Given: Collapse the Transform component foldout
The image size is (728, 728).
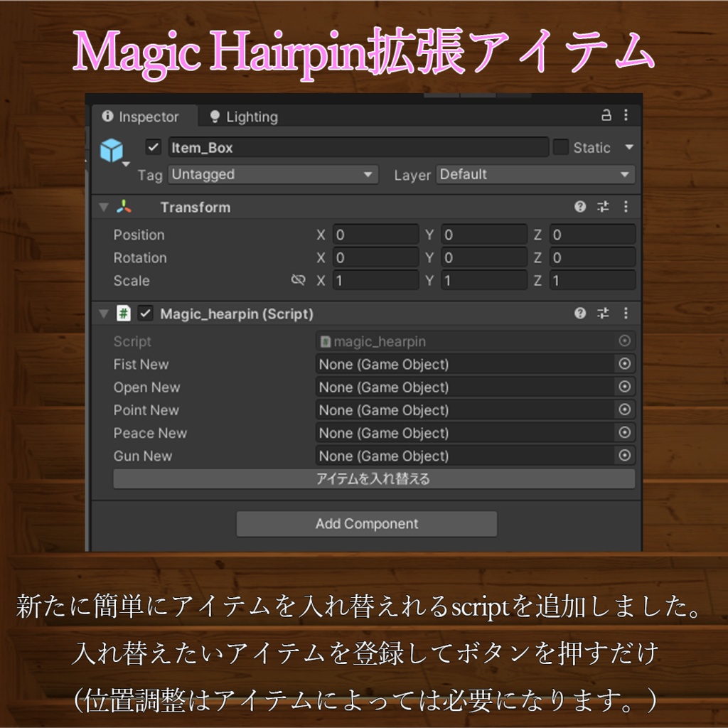Looking at the screenshot, I should pyautogui.click(x=102, y=207).
